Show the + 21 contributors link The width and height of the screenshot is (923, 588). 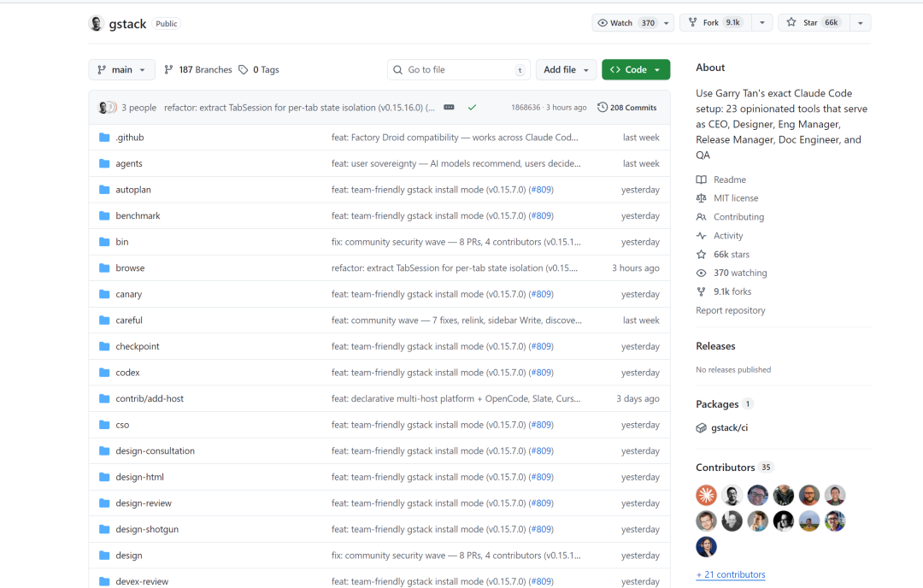731,574
